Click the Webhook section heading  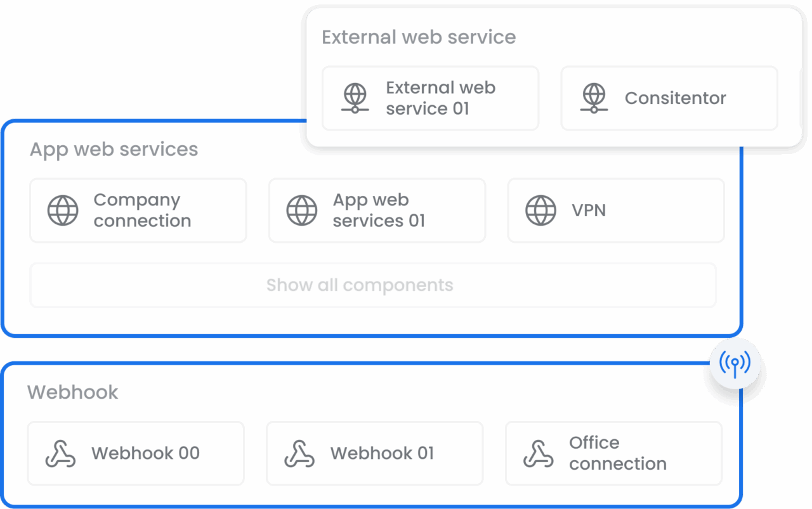(x=72, y=392)
